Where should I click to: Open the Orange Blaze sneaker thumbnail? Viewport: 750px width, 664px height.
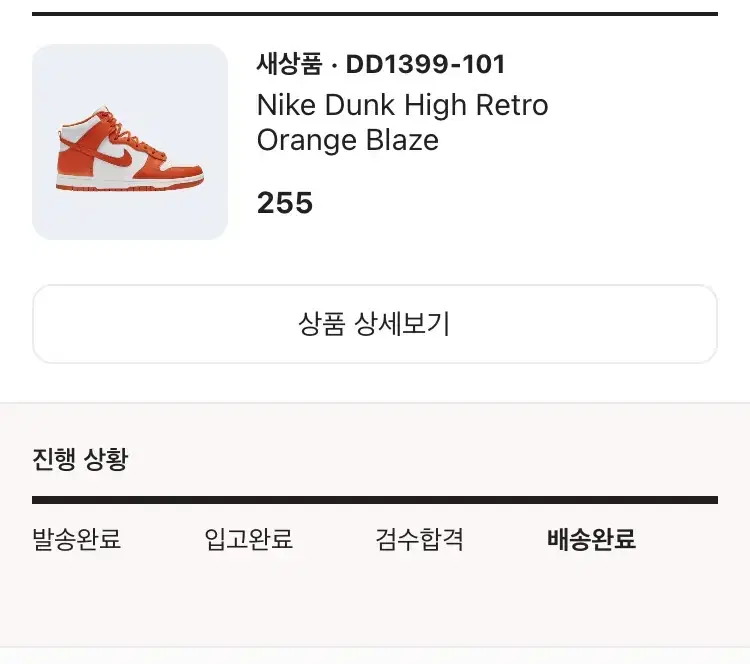[130, 142]
